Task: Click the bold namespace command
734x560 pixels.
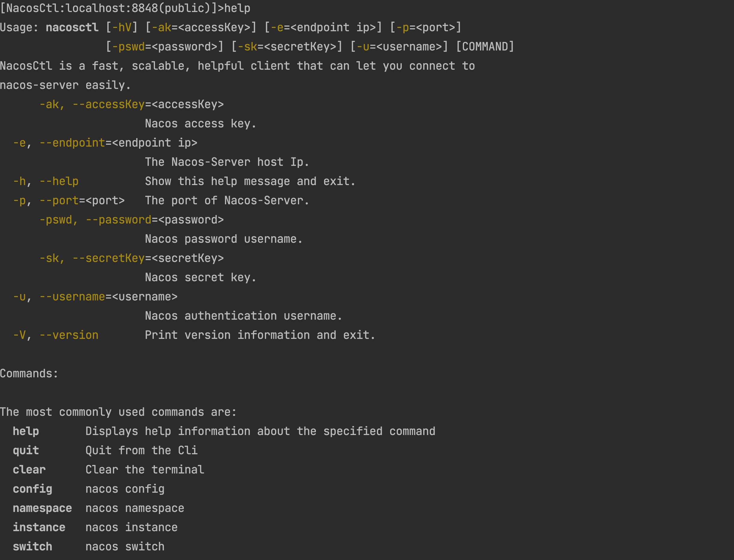Action: (42, 508)
